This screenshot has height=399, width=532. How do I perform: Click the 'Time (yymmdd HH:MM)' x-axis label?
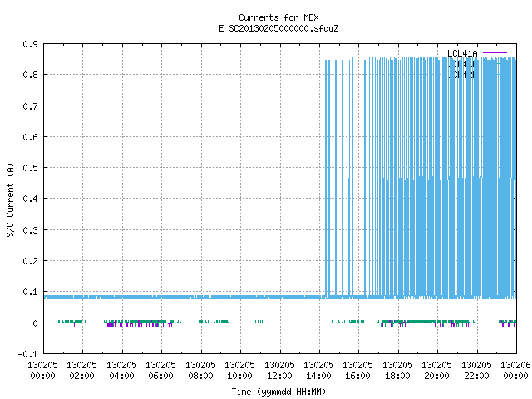click(278, 392)
